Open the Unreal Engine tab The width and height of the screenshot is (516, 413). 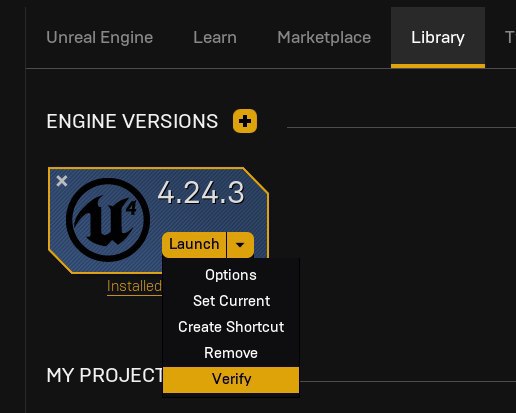click(100, 37)
